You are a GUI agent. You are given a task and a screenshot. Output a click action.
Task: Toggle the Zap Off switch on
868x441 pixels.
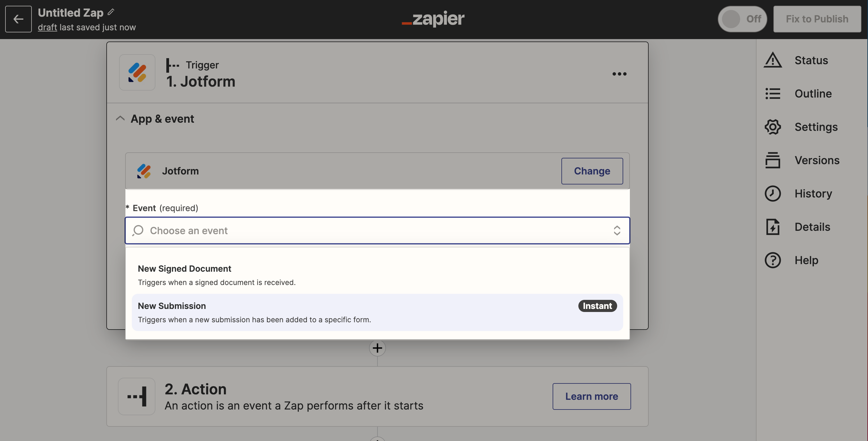pos(742,19)
